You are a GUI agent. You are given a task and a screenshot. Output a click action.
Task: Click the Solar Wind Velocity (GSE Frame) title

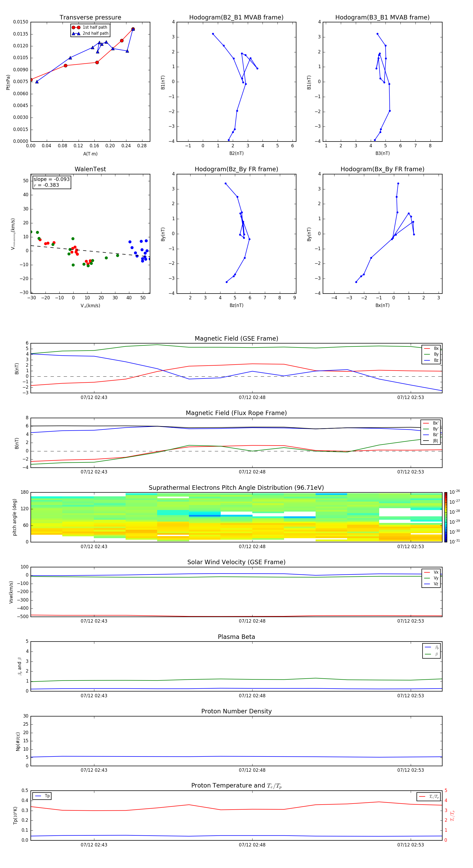[236, 562]
